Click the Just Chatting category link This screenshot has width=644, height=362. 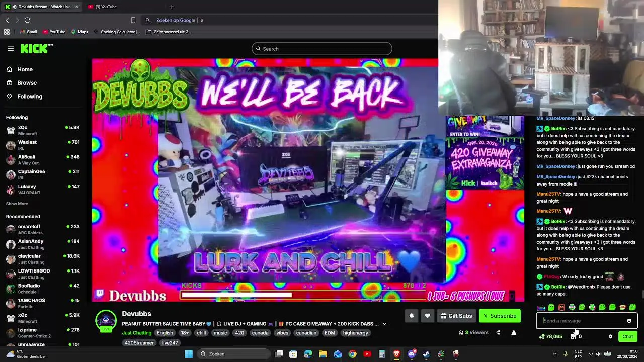pos(136,333)
